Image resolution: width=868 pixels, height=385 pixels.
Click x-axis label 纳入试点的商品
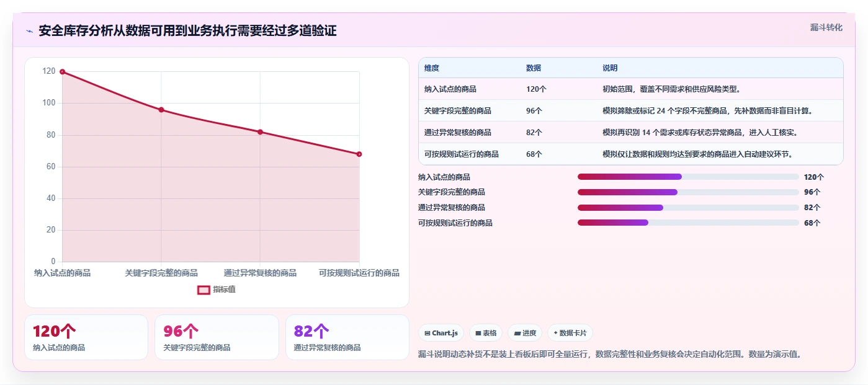(x=62, y=273)
